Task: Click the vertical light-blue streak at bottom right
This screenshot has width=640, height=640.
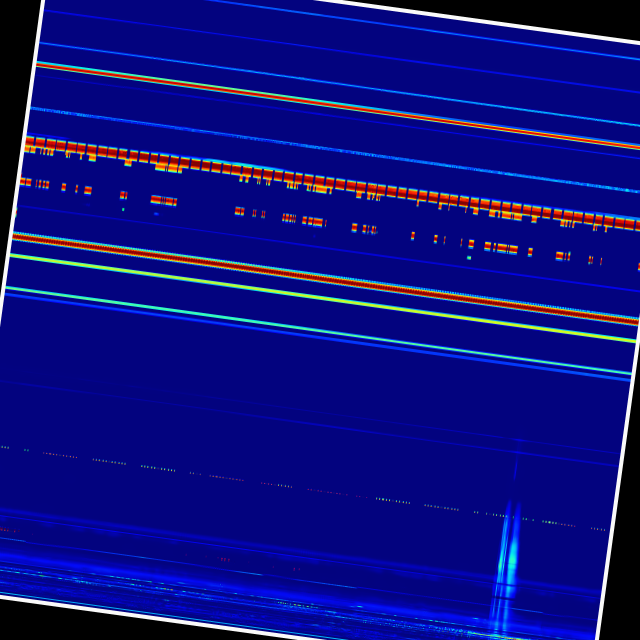Action: (508, 560)
